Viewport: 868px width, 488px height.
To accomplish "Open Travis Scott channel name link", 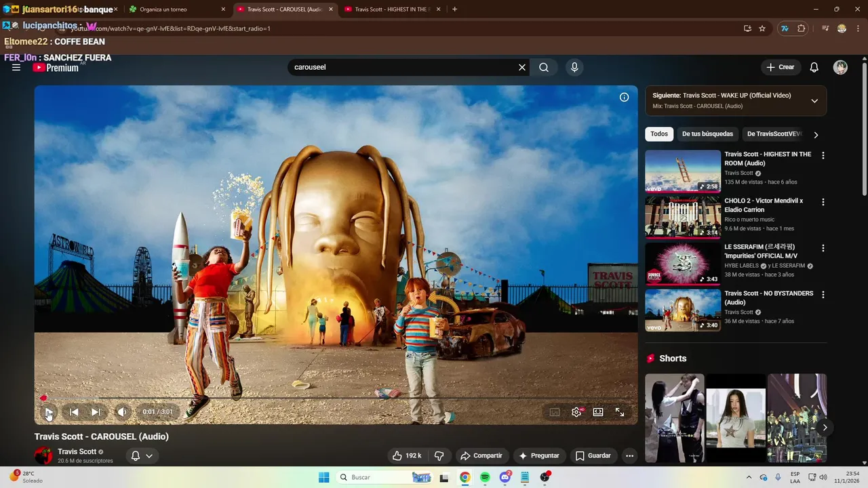I will (77, 451).
